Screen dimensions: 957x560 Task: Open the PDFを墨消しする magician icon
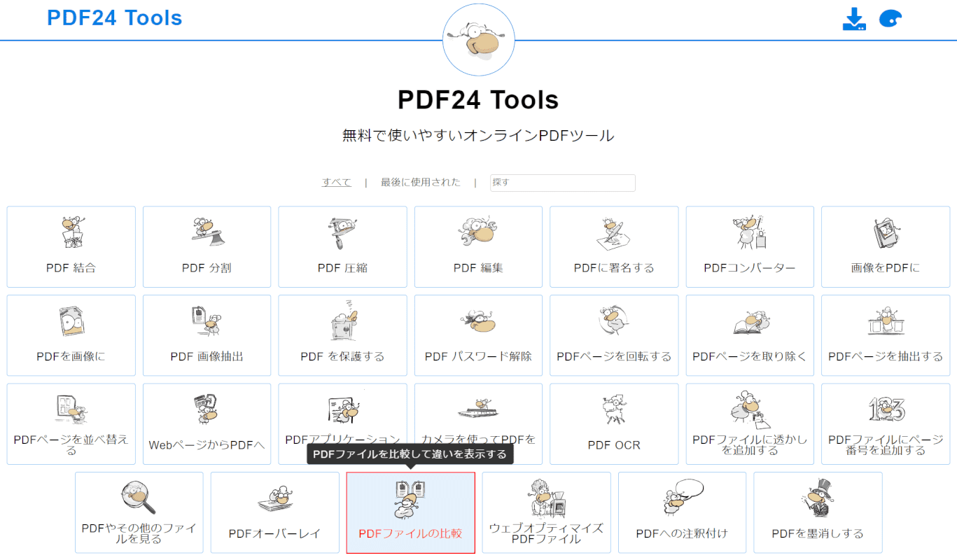[818, 498]
